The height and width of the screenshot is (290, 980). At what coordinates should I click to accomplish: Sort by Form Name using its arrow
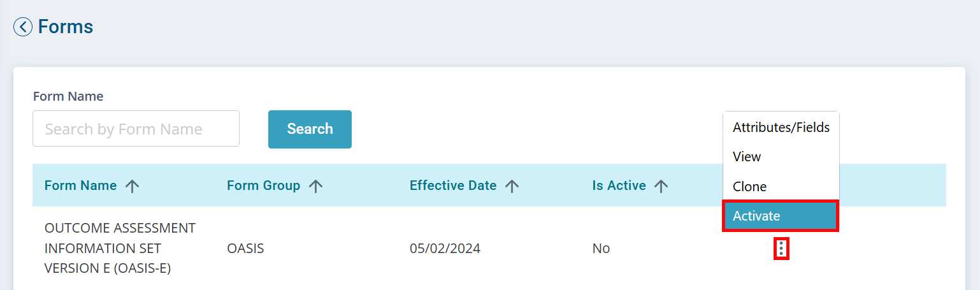(x=132, y=186)
